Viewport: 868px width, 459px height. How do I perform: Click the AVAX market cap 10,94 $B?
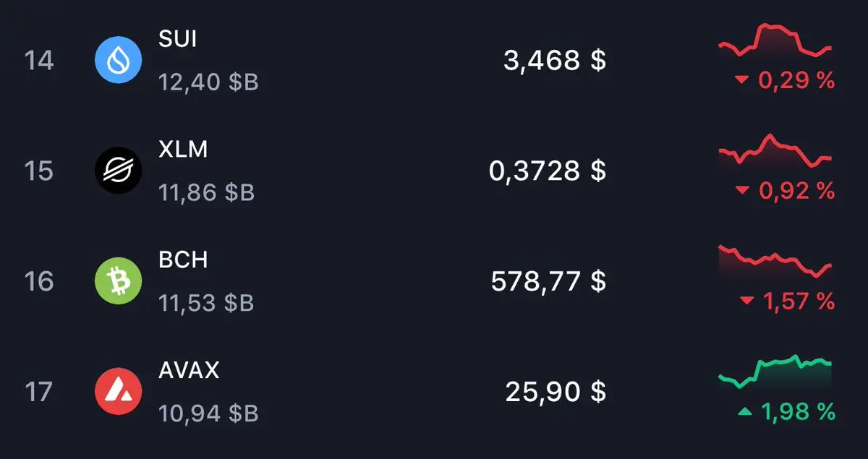(208, 413)
